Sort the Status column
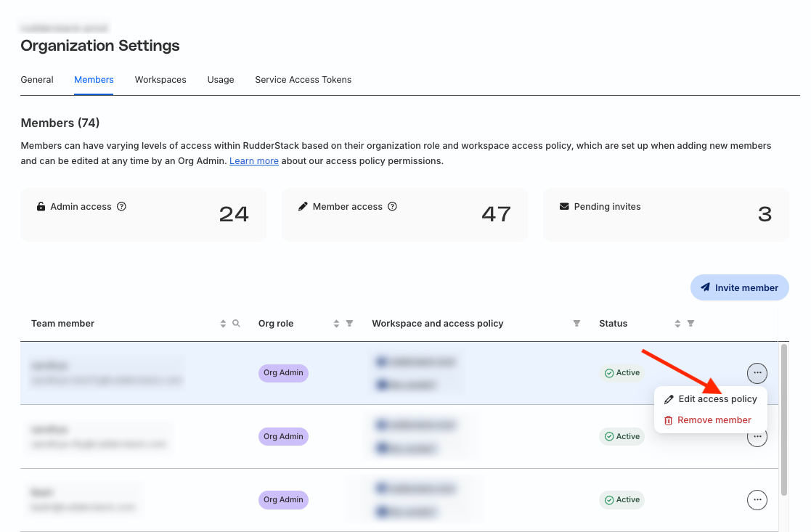 point(677,324)
